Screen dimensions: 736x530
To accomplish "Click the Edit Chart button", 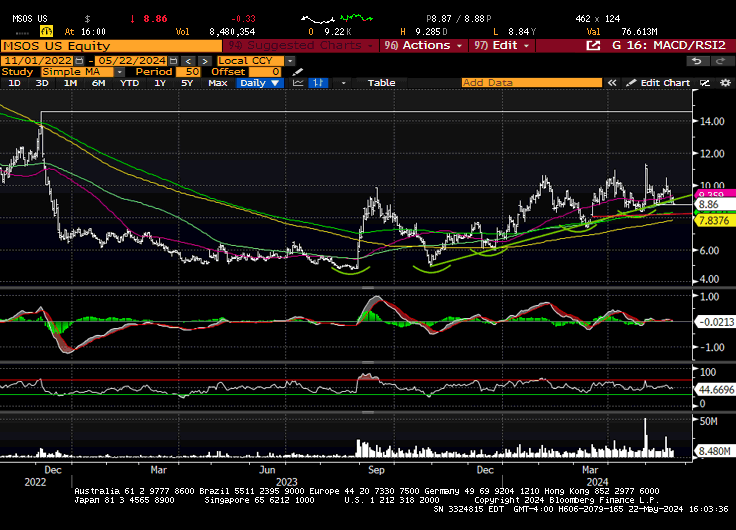I will 659,83.
